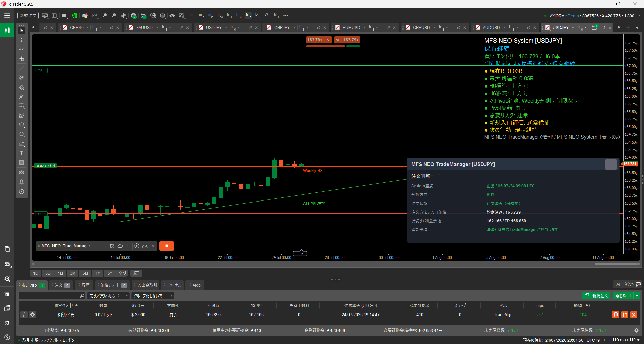Remove MFS_NEO_TradeManager instance with X

click(153, 246)
